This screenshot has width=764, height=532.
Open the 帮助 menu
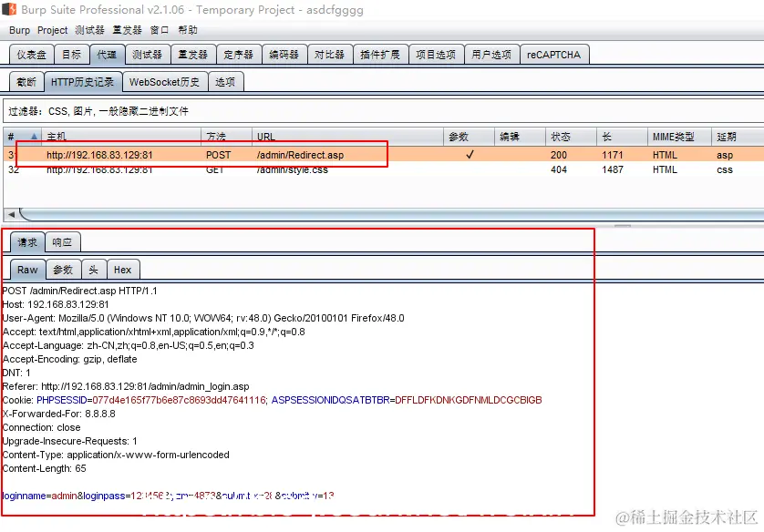(188, 30)
